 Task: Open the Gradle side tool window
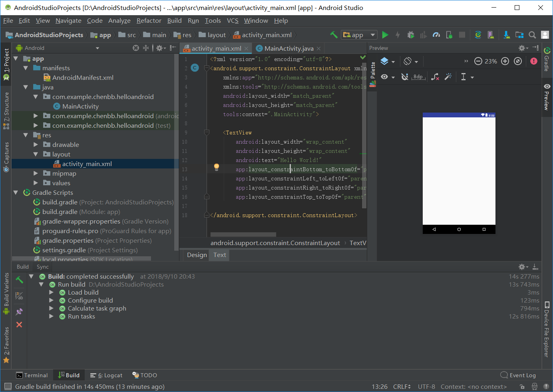pos(547,59)
